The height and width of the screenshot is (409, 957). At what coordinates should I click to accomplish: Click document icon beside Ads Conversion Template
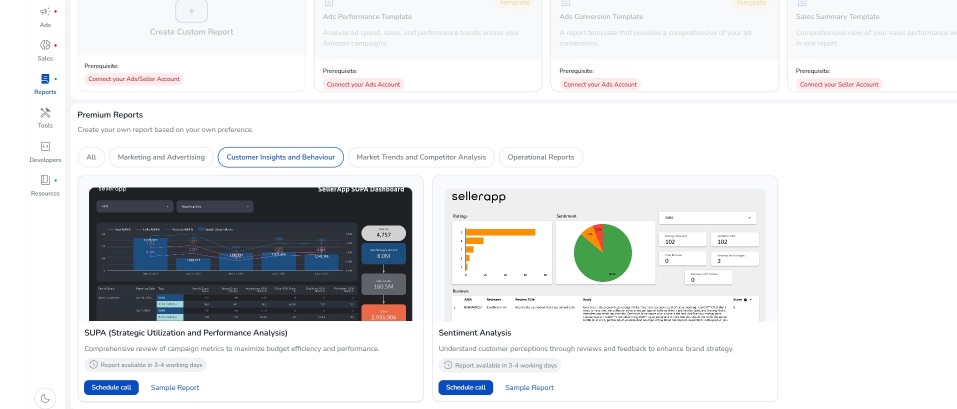(565, 2)
